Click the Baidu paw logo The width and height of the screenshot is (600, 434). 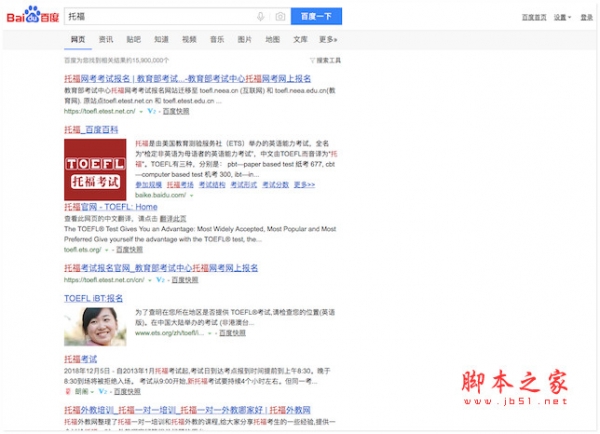click(x=33, y=15)
